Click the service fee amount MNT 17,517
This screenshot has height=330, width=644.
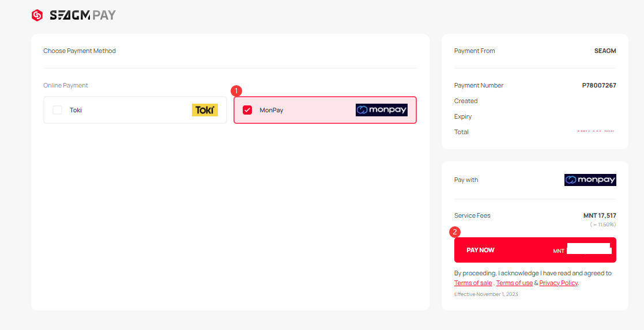click(x=600, y=215)
